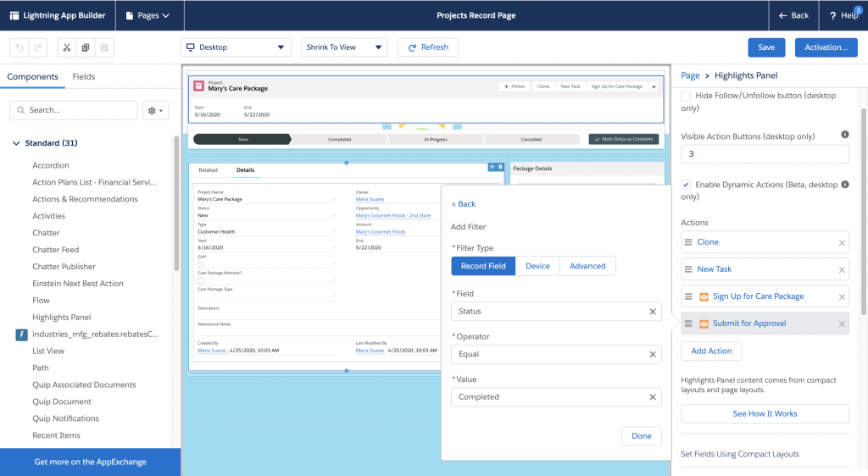Image resolution: width=868 pixels, height=476 pixels.
Task: Click the cut scissors icon
Action: point(66,47)
